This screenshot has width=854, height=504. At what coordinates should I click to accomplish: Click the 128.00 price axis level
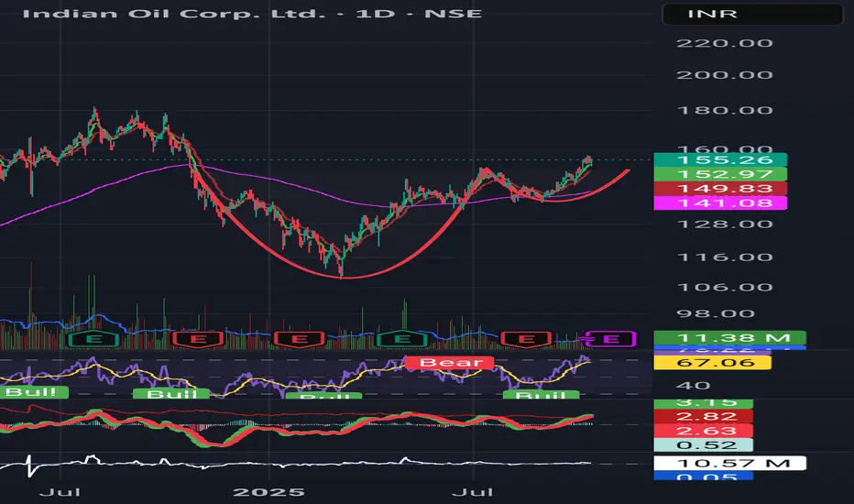pyautogui.click(x=725, y=225)
